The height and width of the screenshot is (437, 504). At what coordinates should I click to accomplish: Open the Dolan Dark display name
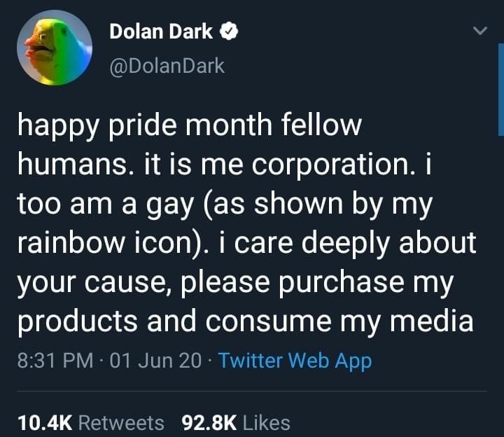click(x=161, y=32)
